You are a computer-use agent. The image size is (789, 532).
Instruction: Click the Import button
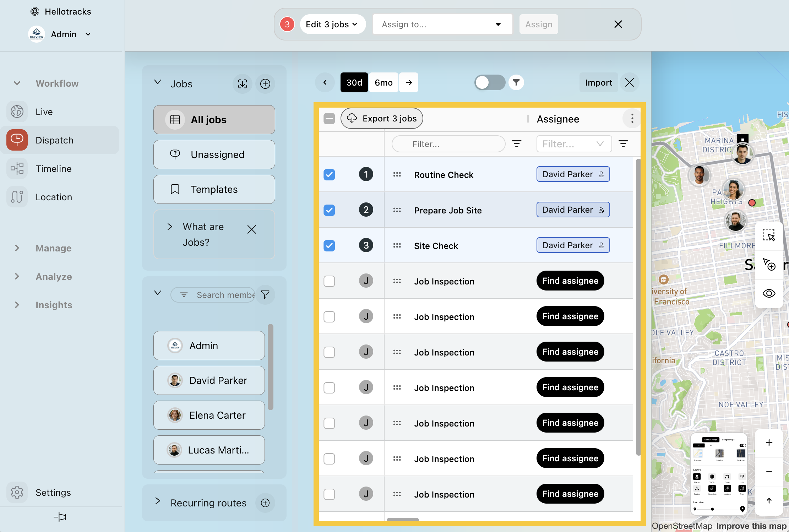tap(598, 82)
